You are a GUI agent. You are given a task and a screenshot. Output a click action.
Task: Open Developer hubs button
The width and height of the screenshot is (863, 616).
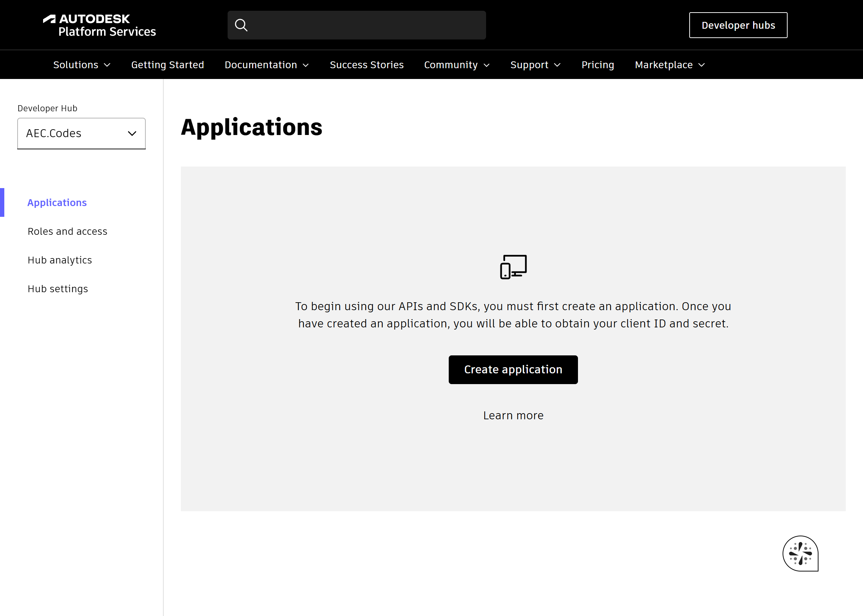(x=738, y=25)
